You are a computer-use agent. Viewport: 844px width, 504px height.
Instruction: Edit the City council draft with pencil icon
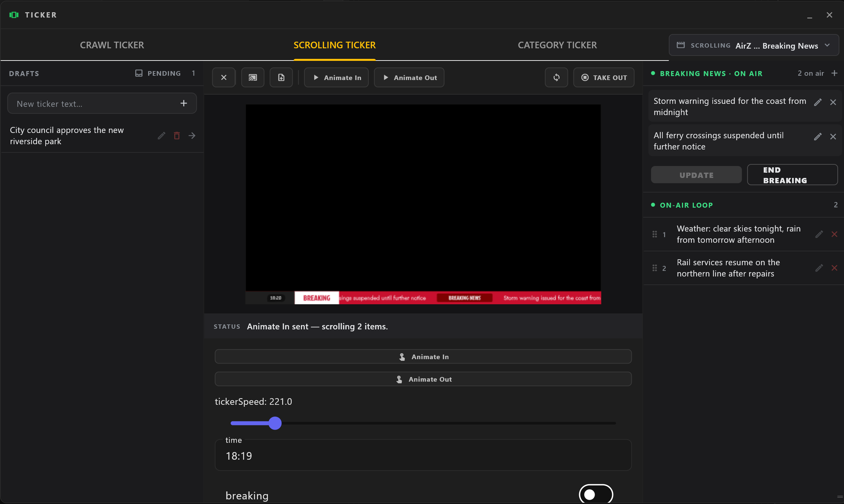pyautogui.click(x=161, y=136)
